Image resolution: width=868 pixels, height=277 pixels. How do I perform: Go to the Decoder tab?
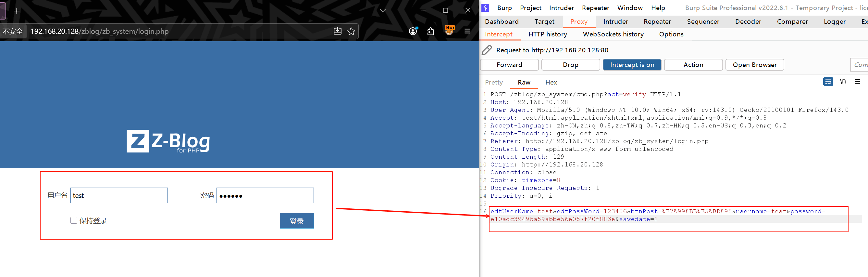point(748,21)
